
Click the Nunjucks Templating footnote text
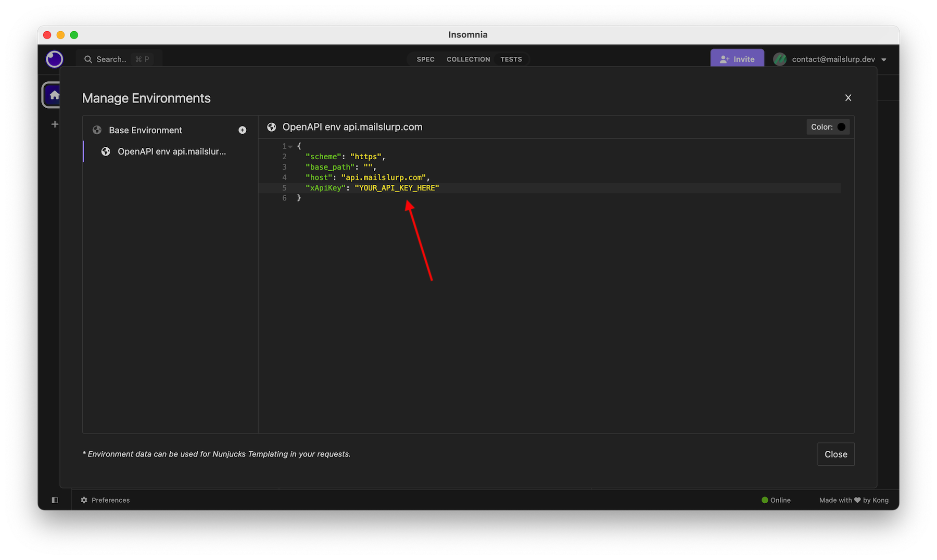pyautogui.click(x=217, y=454)
